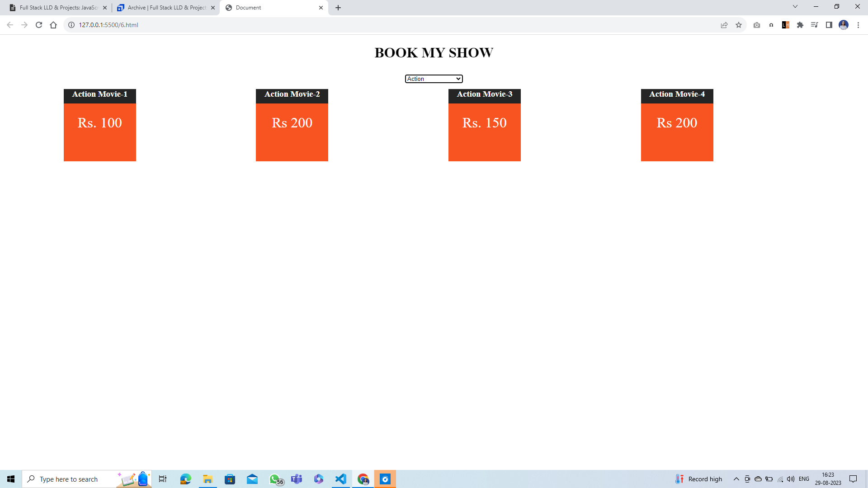Show hidden system tray icons
Screen dimensions: 868x488
pos(736,479)
